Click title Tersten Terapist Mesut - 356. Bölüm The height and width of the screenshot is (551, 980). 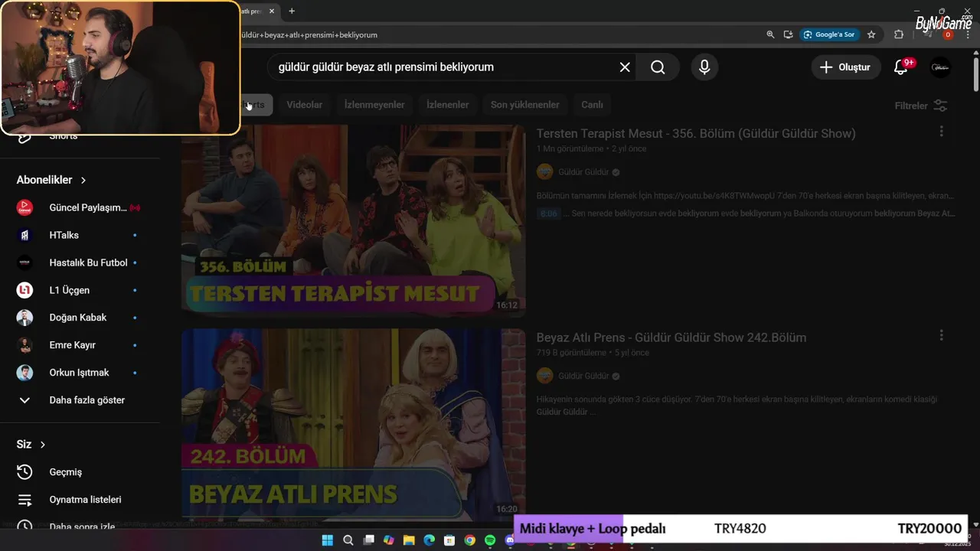696,133
